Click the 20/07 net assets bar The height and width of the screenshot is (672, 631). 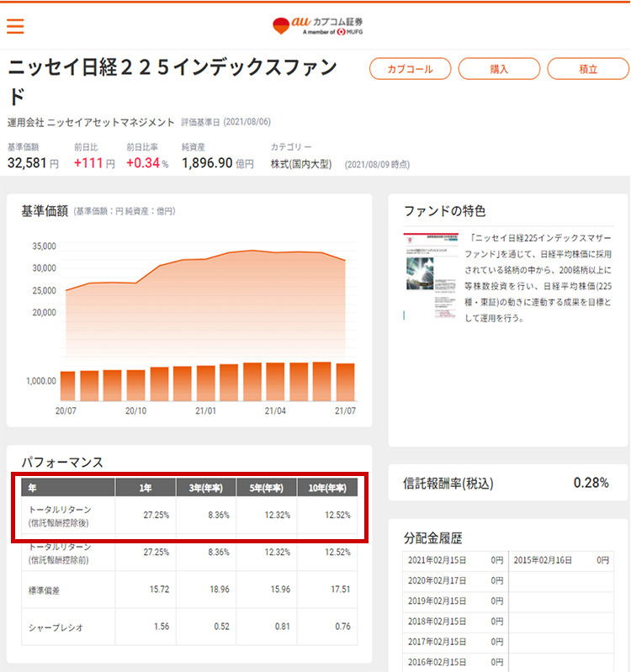click(x=68, y=386)
